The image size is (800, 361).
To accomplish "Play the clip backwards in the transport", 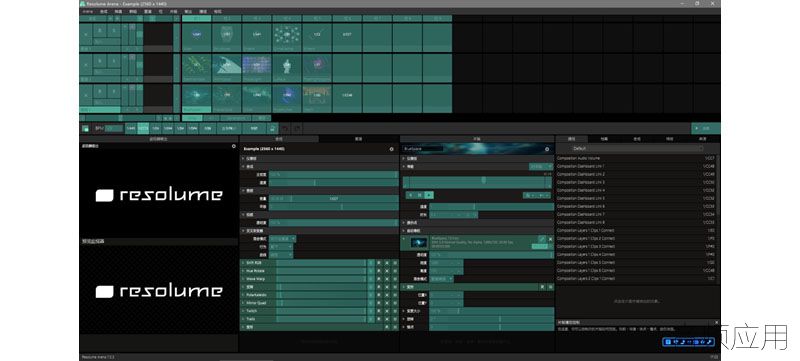I will click(x=410, y=195).
